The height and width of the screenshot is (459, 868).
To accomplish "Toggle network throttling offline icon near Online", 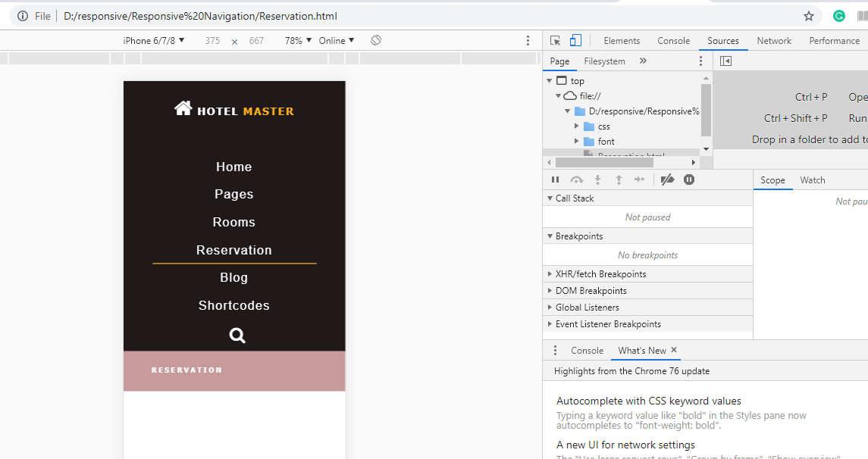I will [x=375, y=40].
